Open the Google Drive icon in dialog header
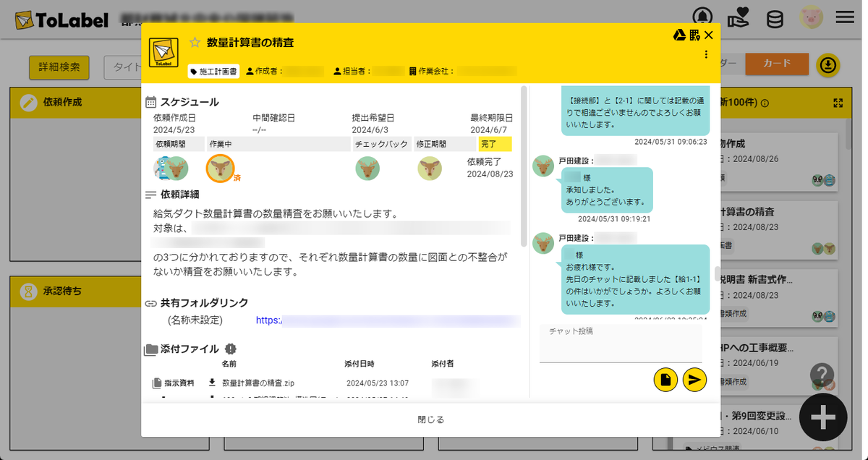The width and height of the screenshot is (868, 460). (679, 35)
